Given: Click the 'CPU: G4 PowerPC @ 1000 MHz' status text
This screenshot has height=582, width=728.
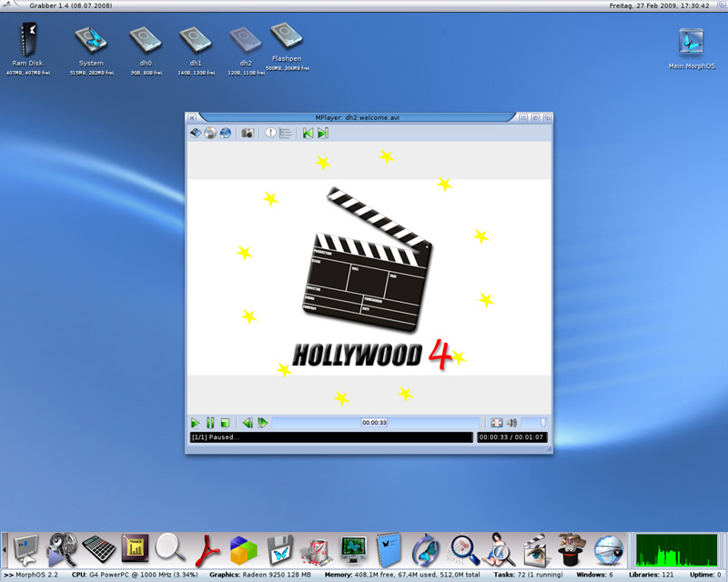Looking at the screenshot, I should tap(135, 575).
